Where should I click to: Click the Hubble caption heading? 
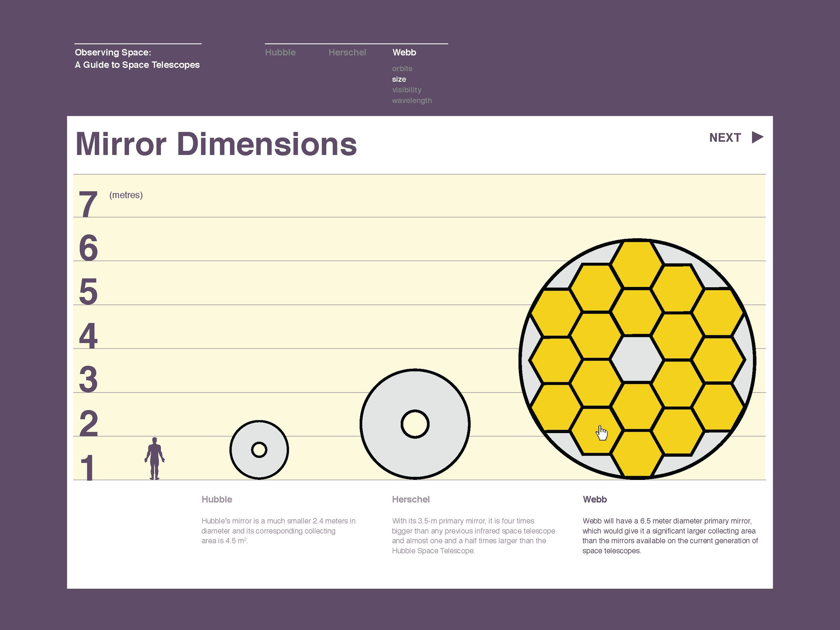click(x=217, y=499)
